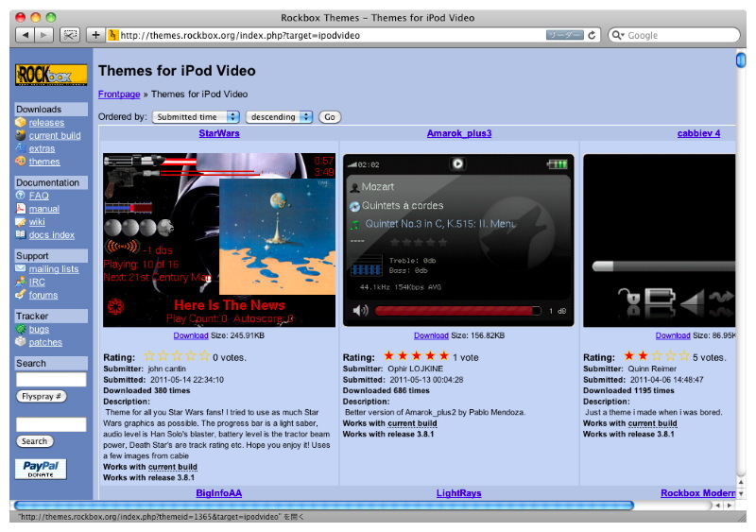The image size is (756, 532).
Task: Click the browser forward arrow button
Action: pos(44,35)
